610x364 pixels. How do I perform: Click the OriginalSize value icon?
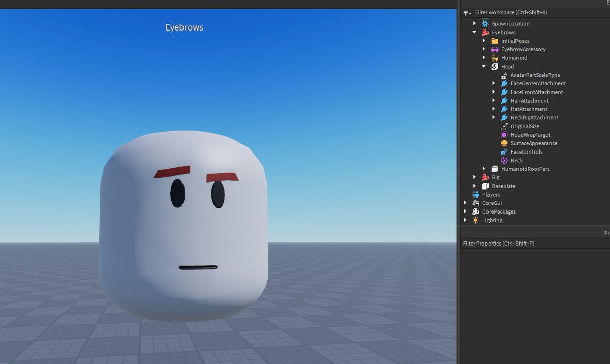pos(504,127)
